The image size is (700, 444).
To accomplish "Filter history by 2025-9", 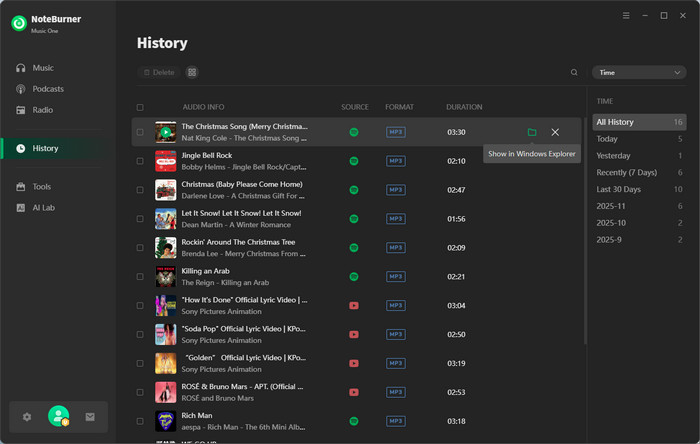I will (639, 240).
